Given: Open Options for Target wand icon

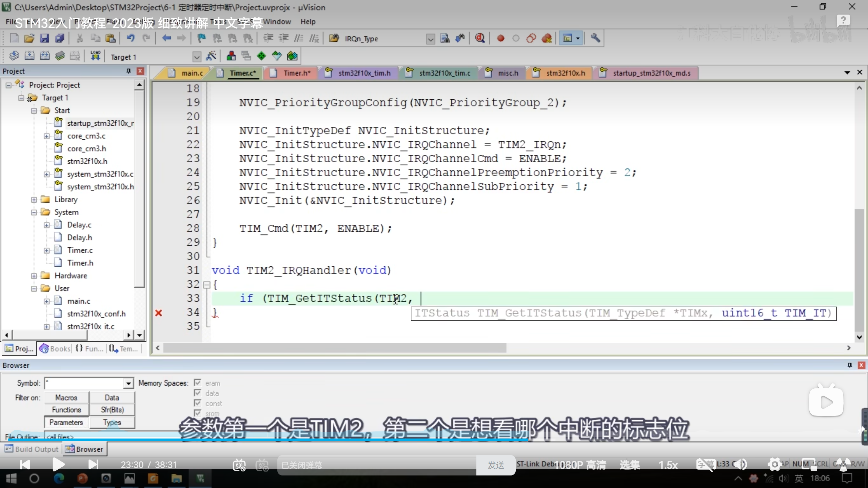Looking at the screenshot, I should pos(211,56).
